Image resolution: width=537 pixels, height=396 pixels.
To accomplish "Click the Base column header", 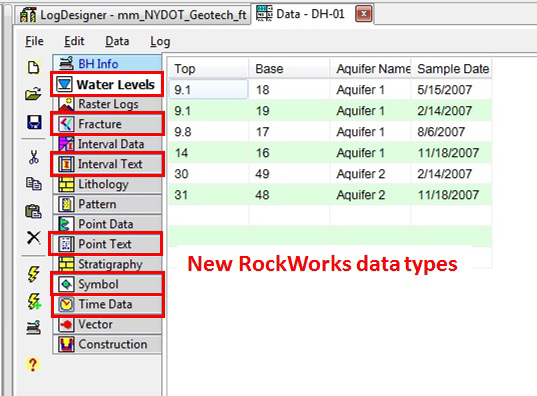I will click(x=289, y=69).
